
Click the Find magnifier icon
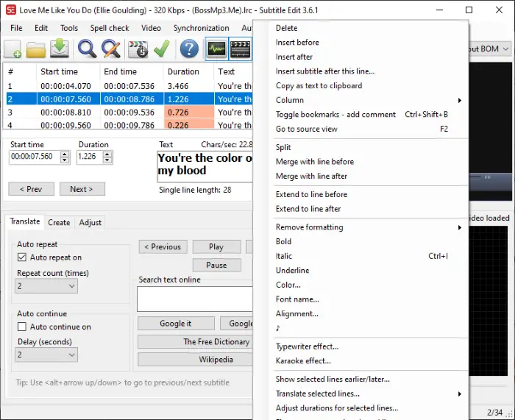click(x=87, y=49)
